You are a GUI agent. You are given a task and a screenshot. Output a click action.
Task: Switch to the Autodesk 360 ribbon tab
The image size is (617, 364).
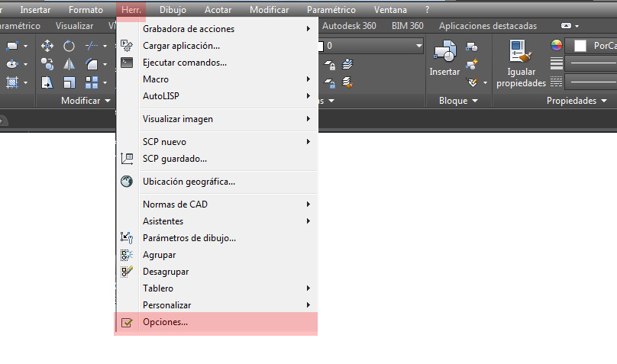[x=349, y=26]
